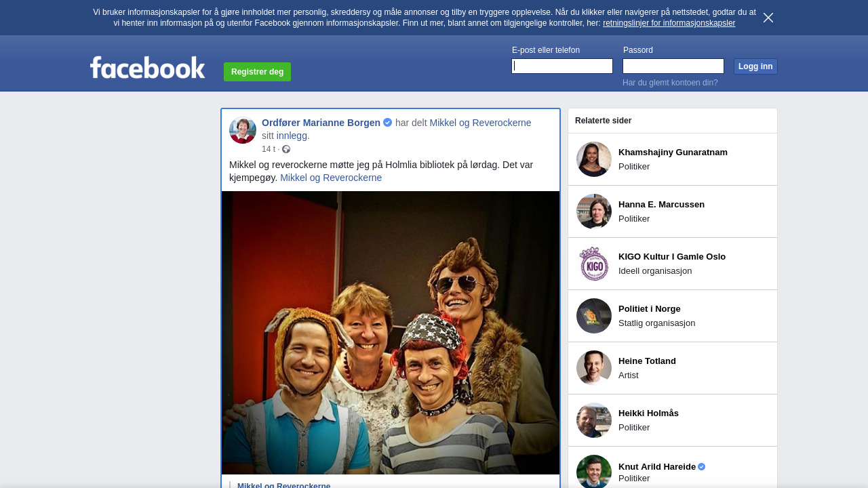Open the forgotten account link
This screenshot has height=488, width=868.
click(x=670, y=83)
